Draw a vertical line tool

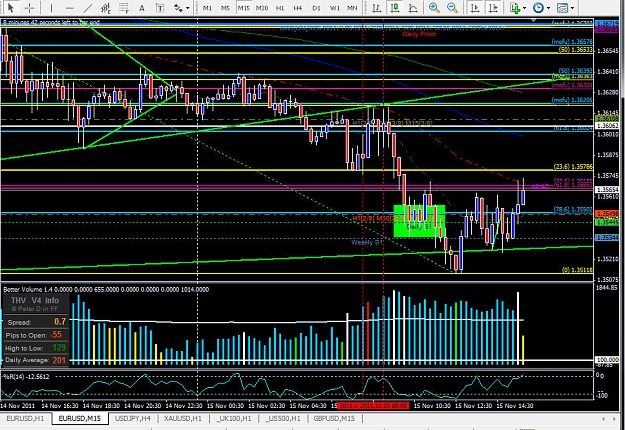pyautogui.click(x=51, y=8)
